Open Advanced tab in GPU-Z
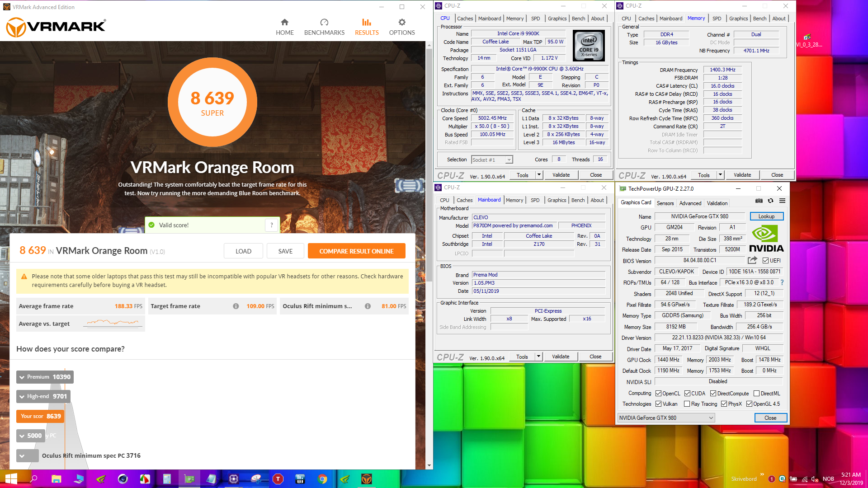 tap(690, 203)
